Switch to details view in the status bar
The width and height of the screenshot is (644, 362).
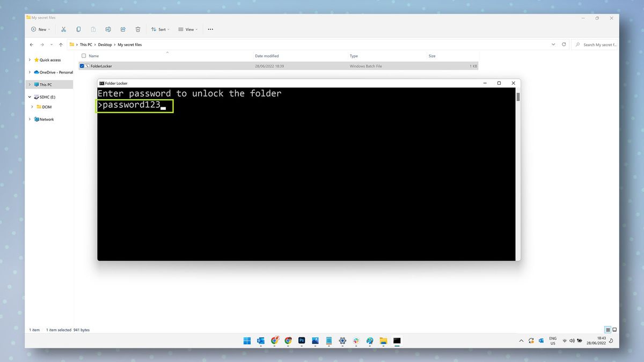(x=607, y=329)
